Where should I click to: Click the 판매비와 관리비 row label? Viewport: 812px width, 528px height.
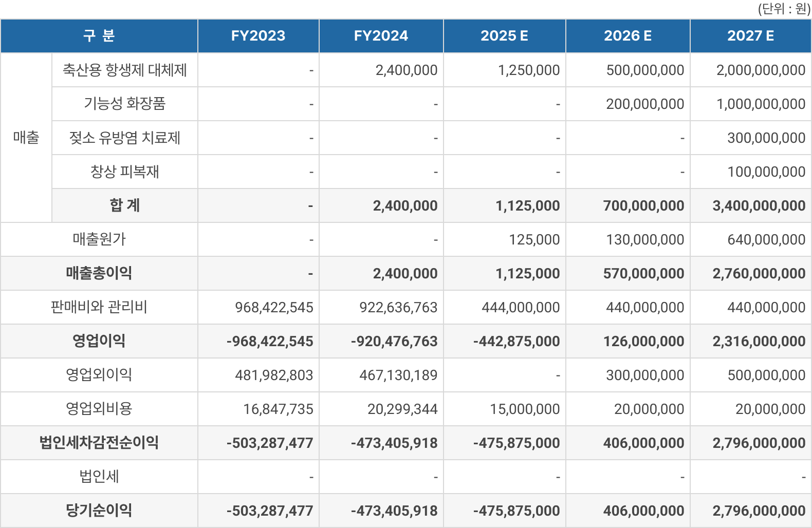(99, 307)
